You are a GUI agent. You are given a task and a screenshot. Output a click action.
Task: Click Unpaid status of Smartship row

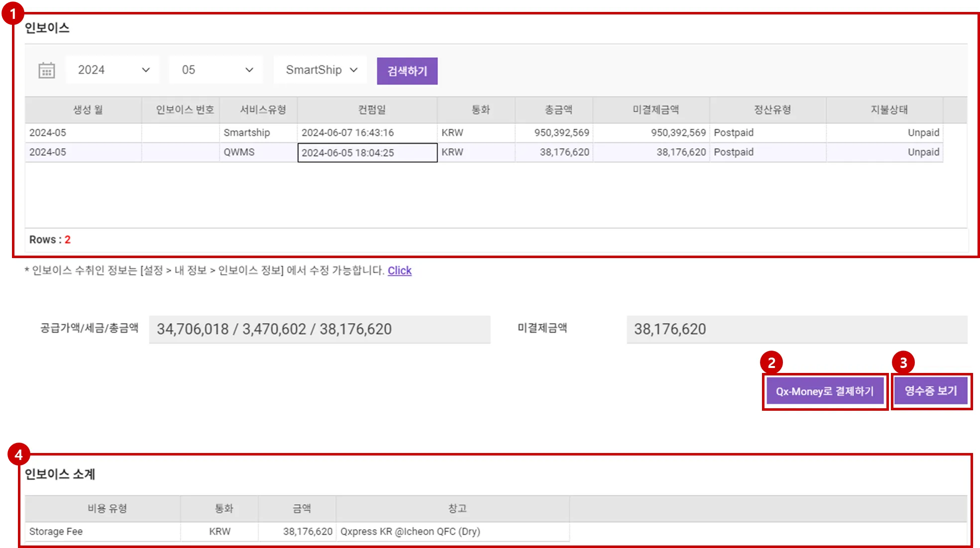tap(923, 133)
